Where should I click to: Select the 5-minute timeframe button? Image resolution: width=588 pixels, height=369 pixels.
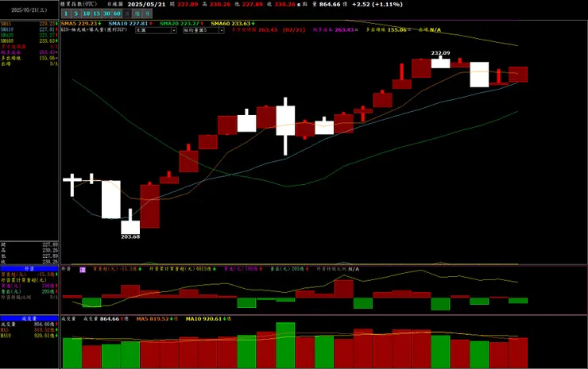pos(75,13)
